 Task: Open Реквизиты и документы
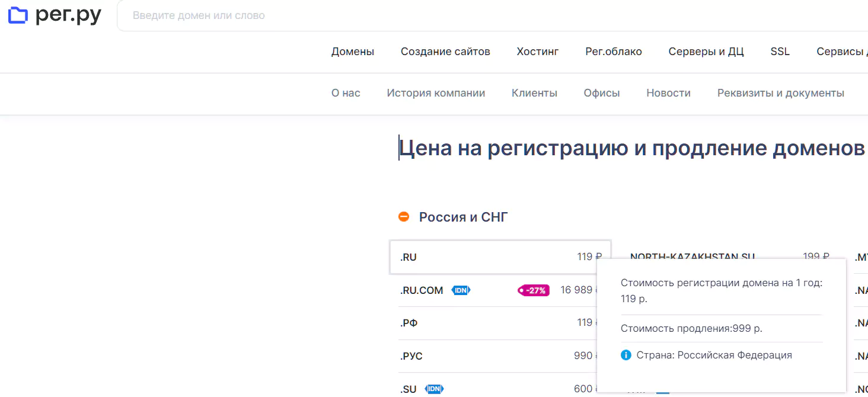[780, 93]
